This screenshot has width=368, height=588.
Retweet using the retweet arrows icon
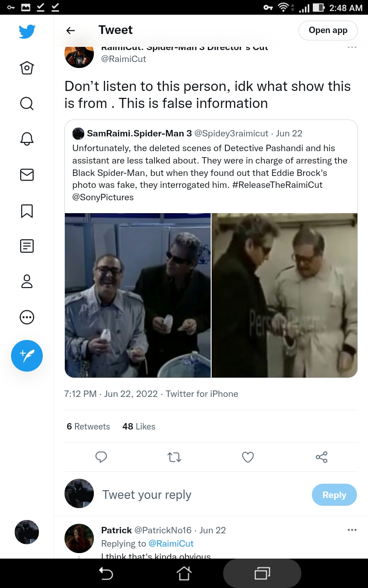(174, 457)
